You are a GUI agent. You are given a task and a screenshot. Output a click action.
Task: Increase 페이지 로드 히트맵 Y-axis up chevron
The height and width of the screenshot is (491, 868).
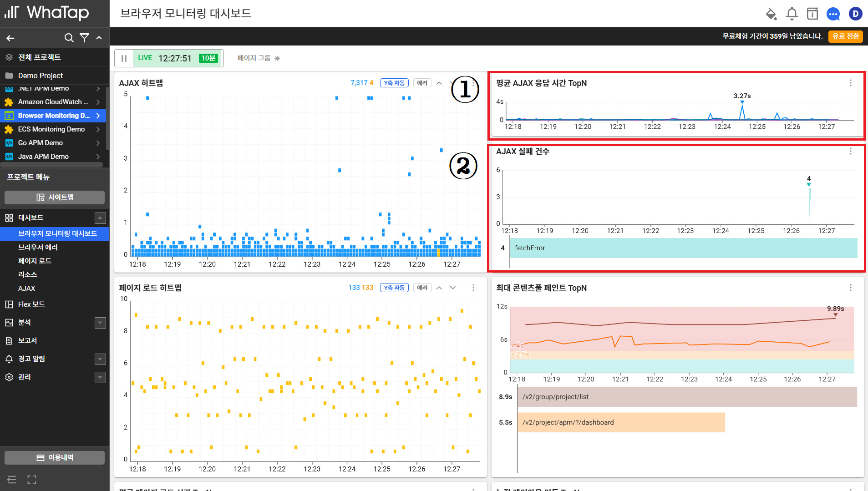click(x=439, y=288)
